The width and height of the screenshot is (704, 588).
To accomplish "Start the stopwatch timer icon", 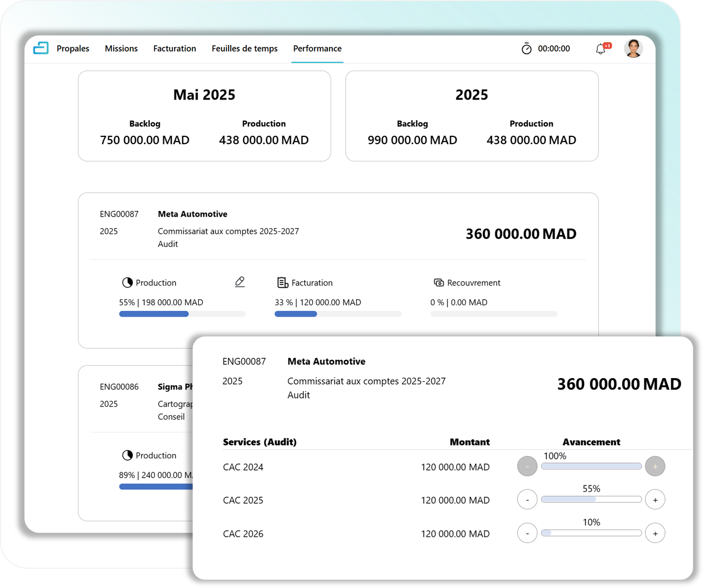I will [526, 48].
